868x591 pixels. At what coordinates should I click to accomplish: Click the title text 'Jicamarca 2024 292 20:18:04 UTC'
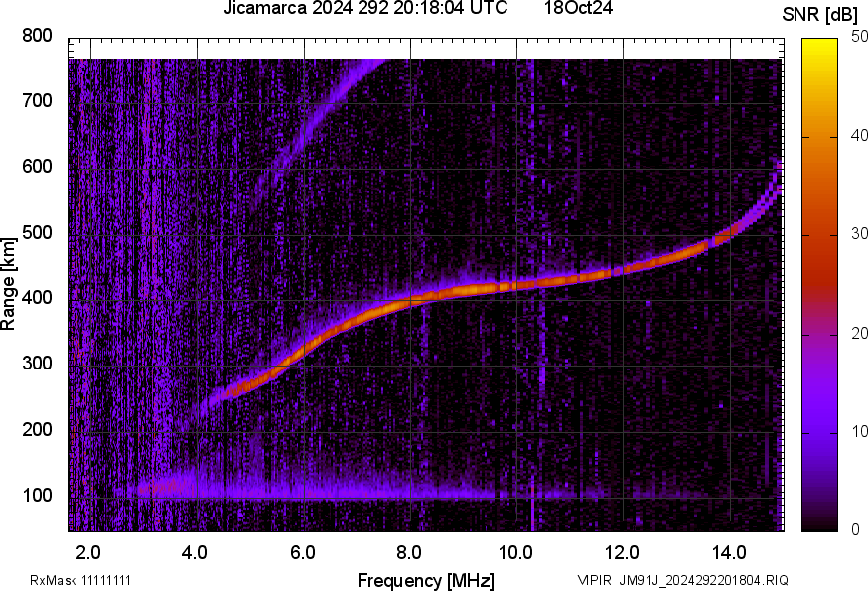point(365,8)
